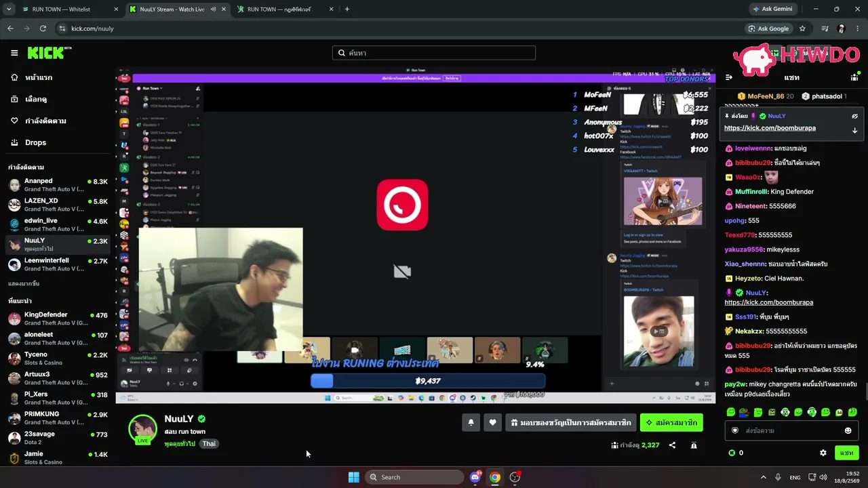868x488 pixels.
Task: Click the Artuux3 channel avatar
Action: coord(14,378)
